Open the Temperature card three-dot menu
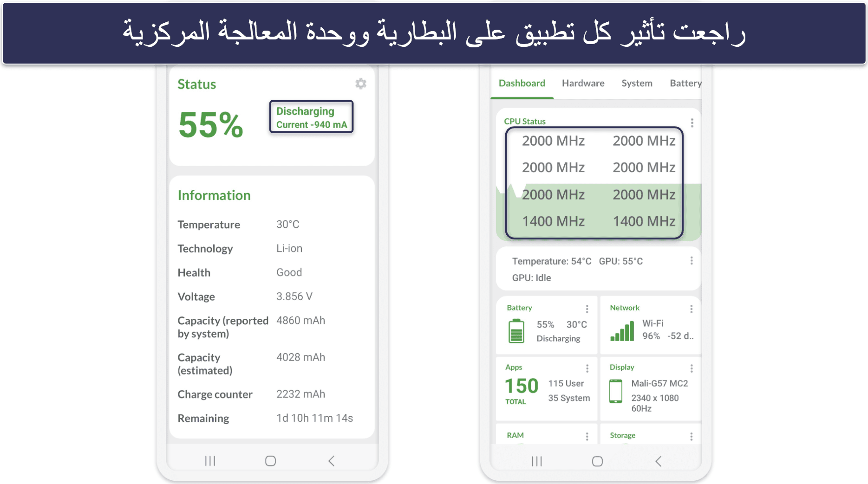This screenshot has height=484, width=868. [692, 261]
